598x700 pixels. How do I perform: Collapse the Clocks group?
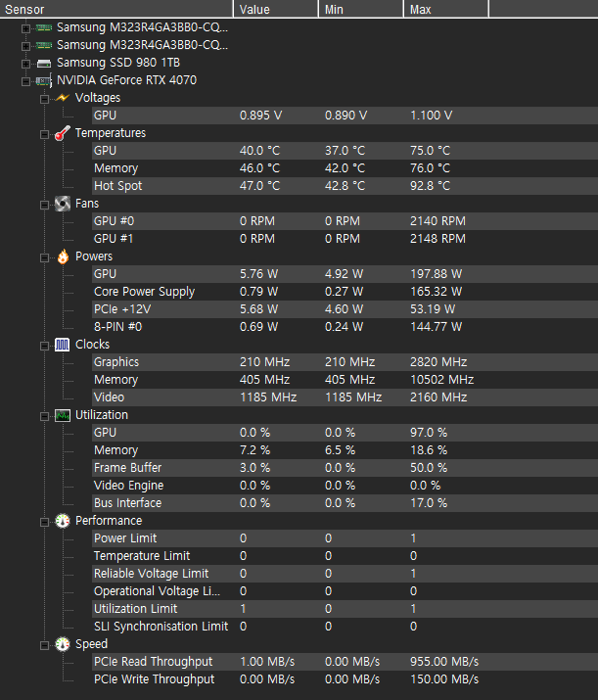coord(44,346)
